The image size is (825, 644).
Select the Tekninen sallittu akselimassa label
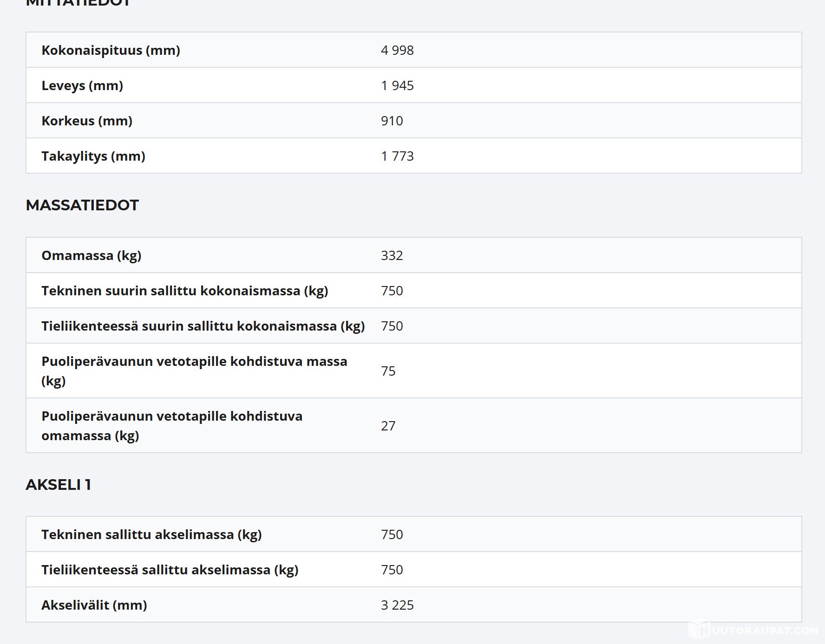[x=151, y=534]
